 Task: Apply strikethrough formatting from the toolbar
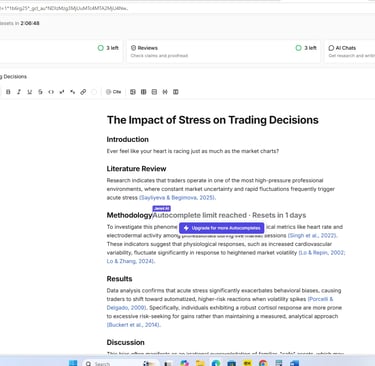40,92
